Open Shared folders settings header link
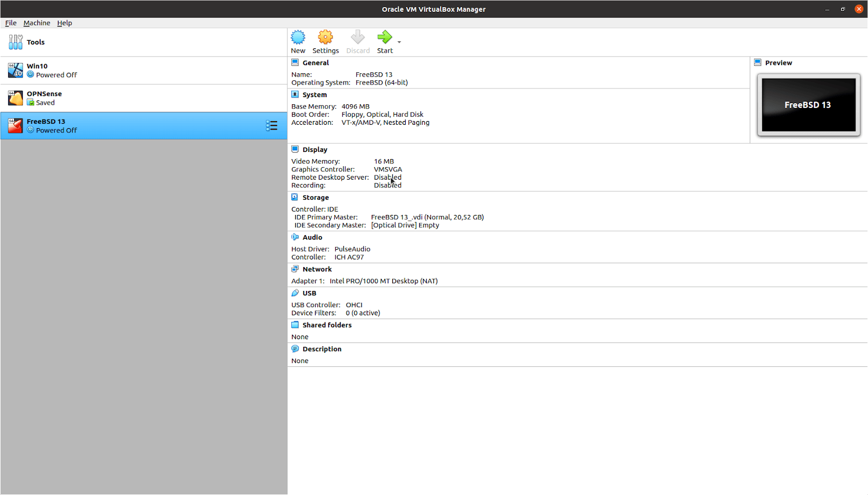Screen dimensions: 868x495 tap(327, 326)
